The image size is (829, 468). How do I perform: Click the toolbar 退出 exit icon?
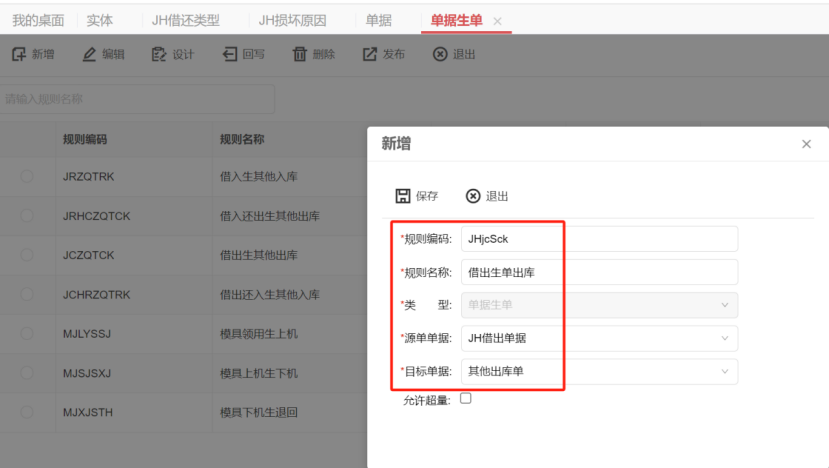click(440, 54)
